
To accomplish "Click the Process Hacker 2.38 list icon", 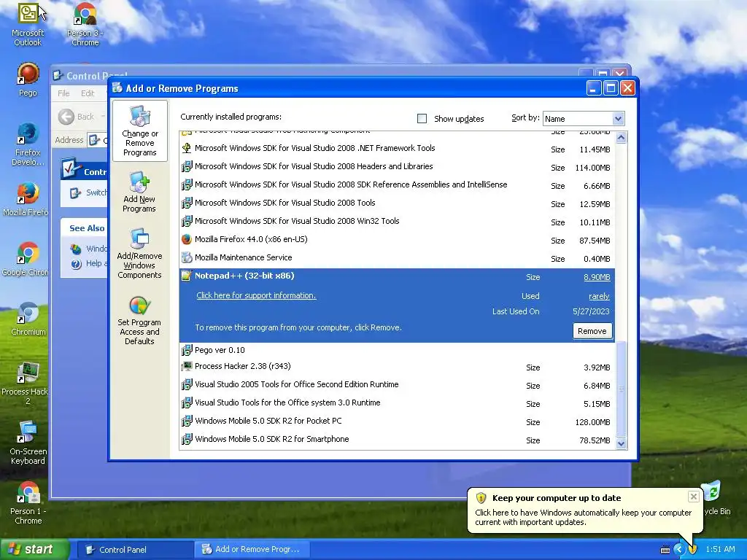I will pos(187,366).
